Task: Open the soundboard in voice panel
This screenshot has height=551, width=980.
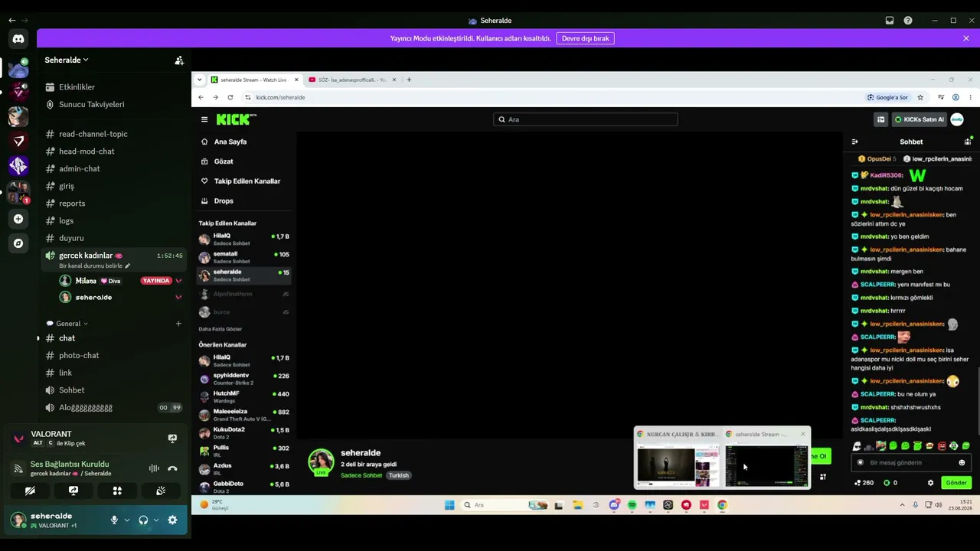Action: (161, 491)
